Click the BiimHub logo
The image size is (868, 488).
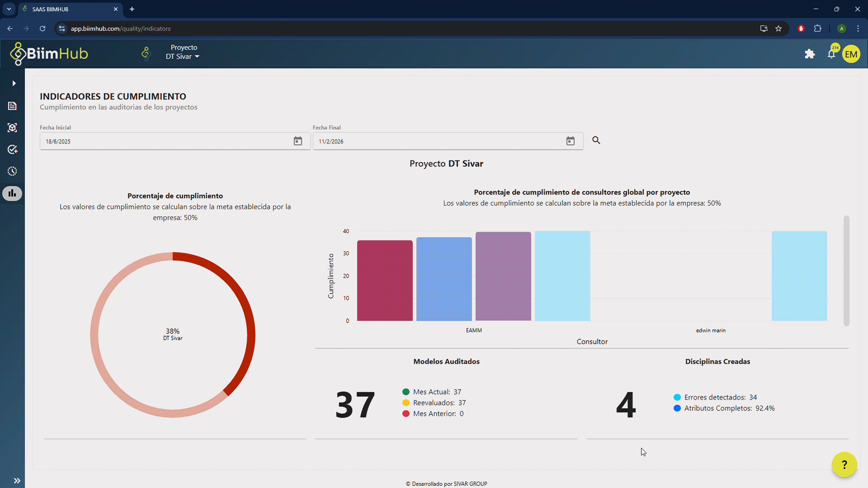coord(49,53)
